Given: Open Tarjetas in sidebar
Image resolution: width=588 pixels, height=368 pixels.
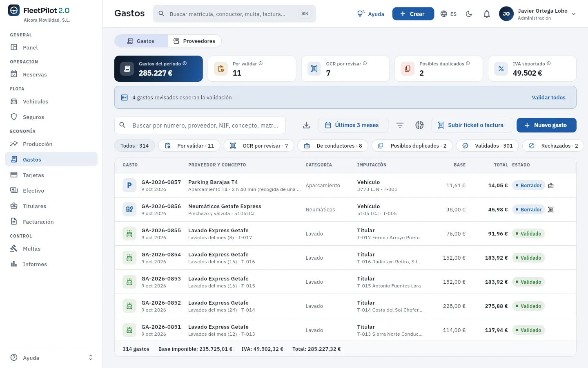Looking at the screenshot, I should (x=51, y=175).
